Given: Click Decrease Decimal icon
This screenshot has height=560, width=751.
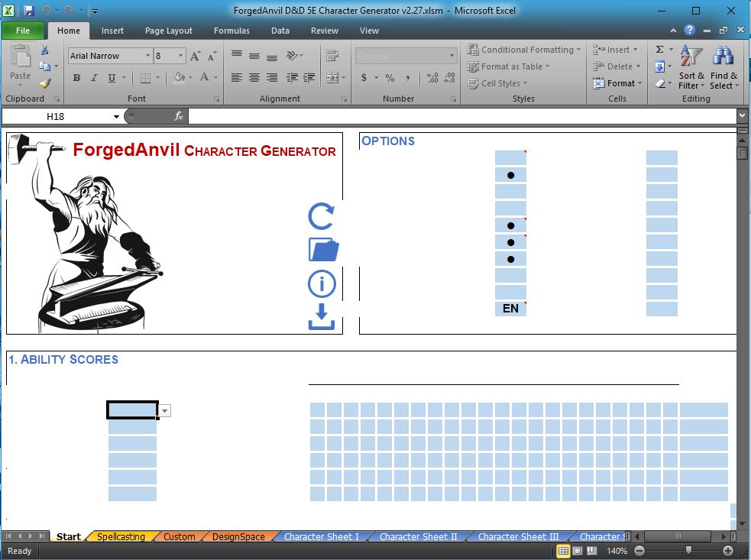Looking at the screenshot, I should (449, 78).
